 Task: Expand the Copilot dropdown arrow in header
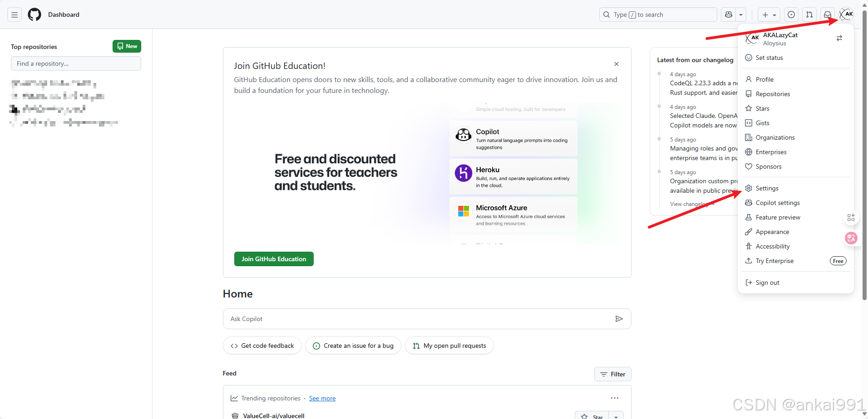point(741,15)
